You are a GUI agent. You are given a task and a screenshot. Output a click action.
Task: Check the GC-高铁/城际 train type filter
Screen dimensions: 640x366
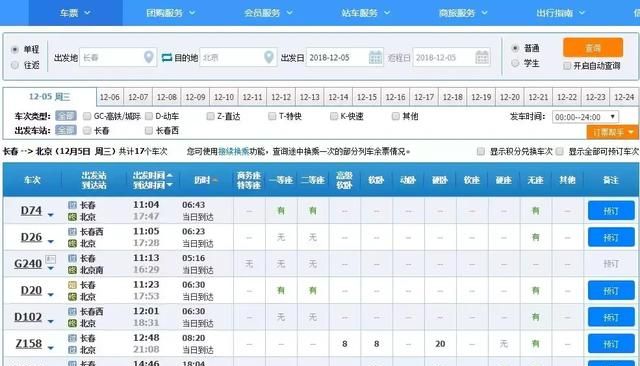(87, 116)
